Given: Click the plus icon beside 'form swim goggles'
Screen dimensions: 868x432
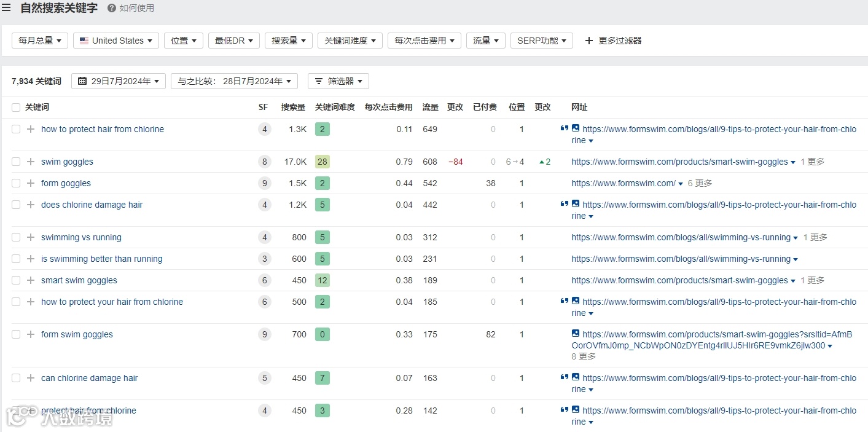Looking at the screenshot, I should pos(31,334).
